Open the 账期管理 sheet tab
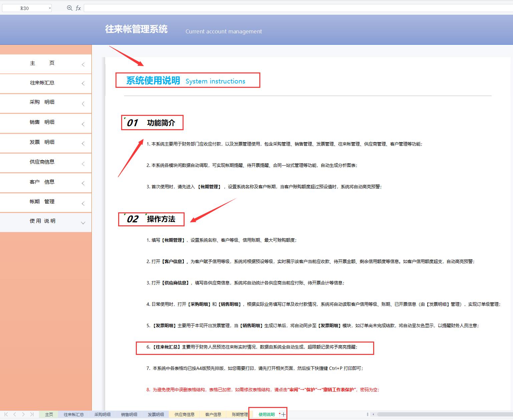This screenshot has width=513, height=420. 239,414
